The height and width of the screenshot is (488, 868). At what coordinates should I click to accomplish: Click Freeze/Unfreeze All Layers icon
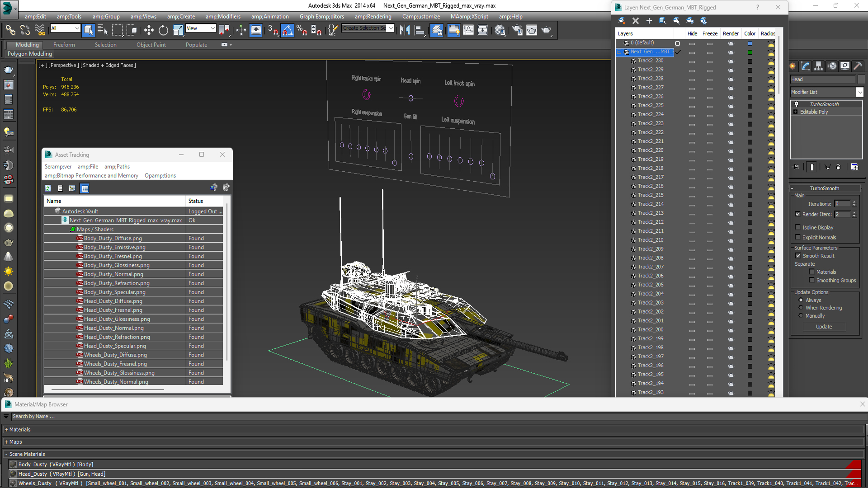[703, 21]
